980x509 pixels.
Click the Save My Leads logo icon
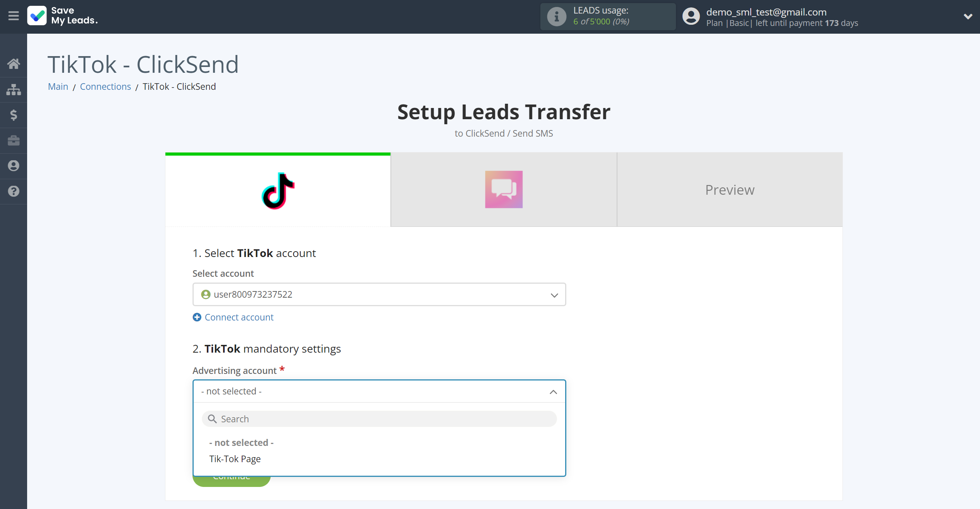click(x=36, y=16)
